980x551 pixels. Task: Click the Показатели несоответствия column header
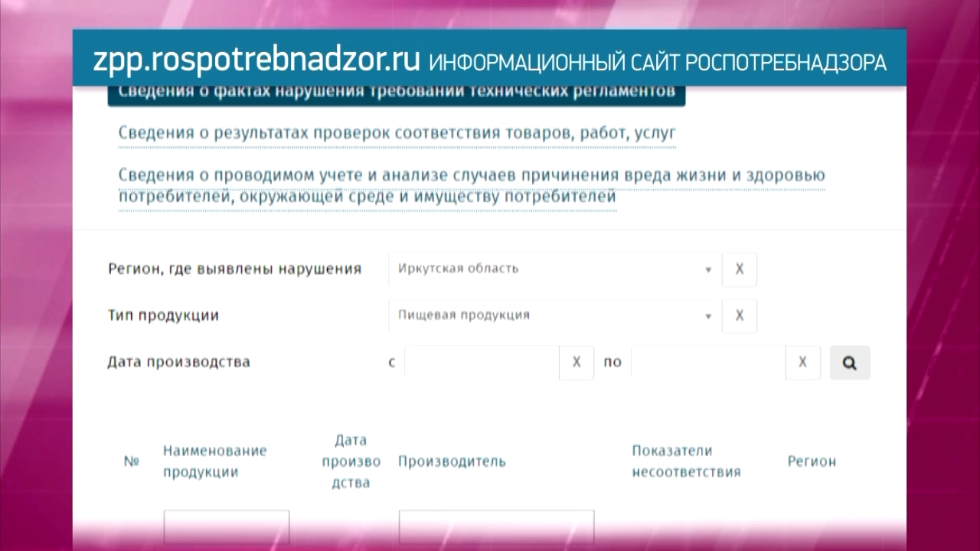coord(686,461)
